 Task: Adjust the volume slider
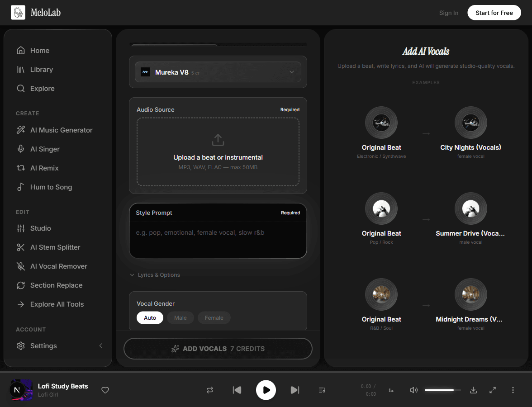442,390
